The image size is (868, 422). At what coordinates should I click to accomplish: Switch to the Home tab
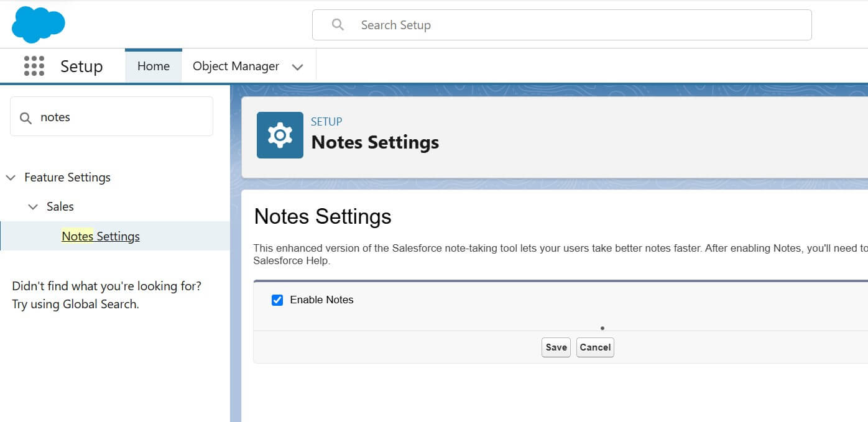click(x=154, y=66)
